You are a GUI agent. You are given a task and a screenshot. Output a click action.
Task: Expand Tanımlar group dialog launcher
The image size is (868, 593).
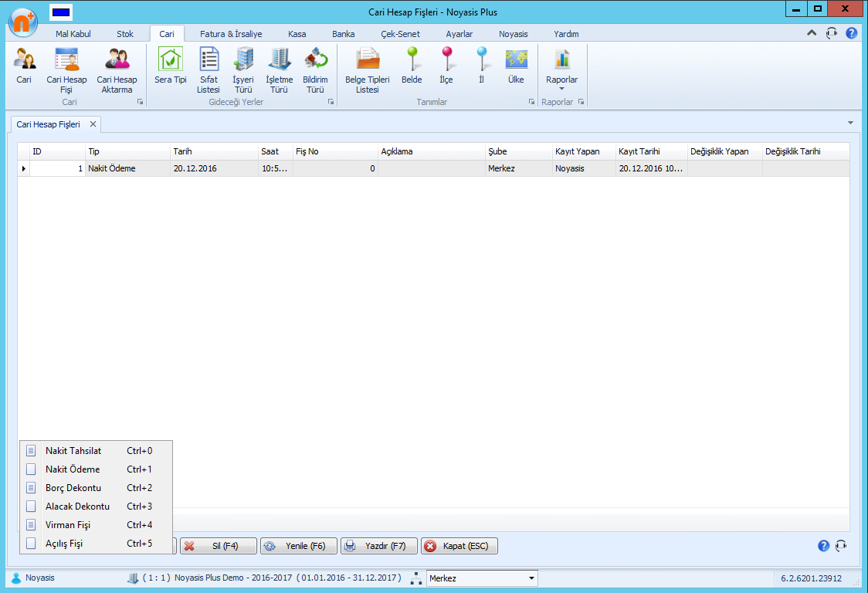531,102
